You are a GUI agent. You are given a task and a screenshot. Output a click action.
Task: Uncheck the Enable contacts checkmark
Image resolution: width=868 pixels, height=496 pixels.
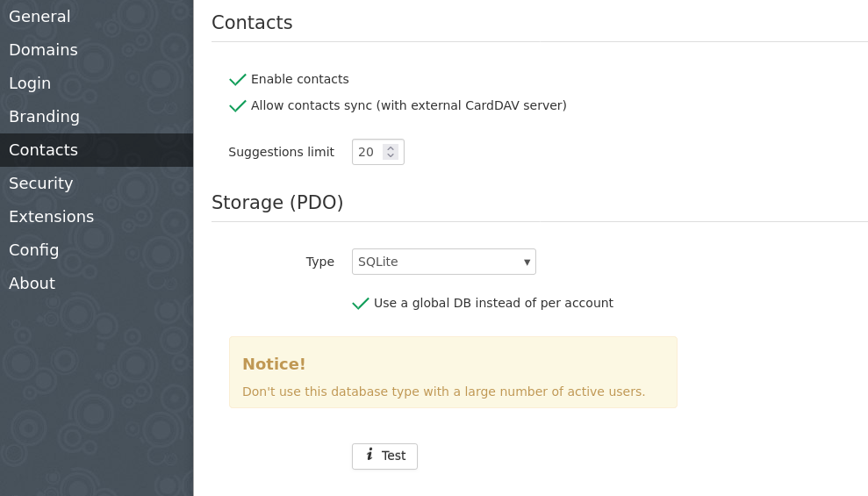(238, 80)
